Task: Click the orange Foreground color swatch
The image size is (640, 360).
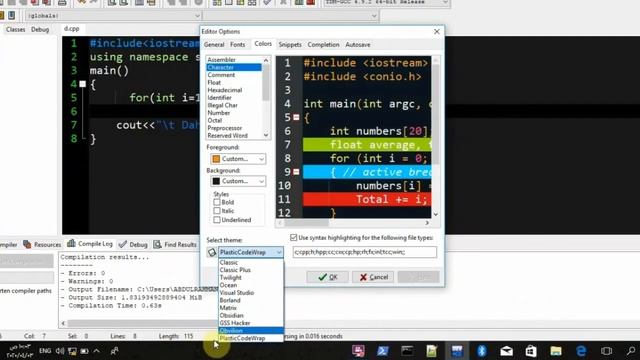Action: pyautogui.click(x=216, y=158)
